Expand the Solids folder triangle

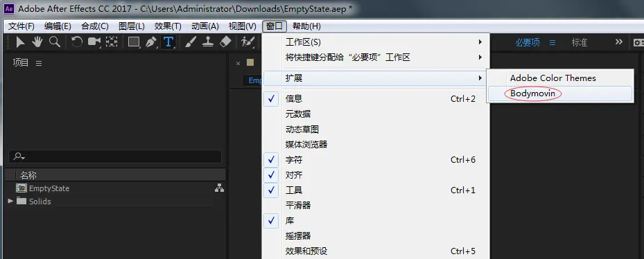coord(10,201)
